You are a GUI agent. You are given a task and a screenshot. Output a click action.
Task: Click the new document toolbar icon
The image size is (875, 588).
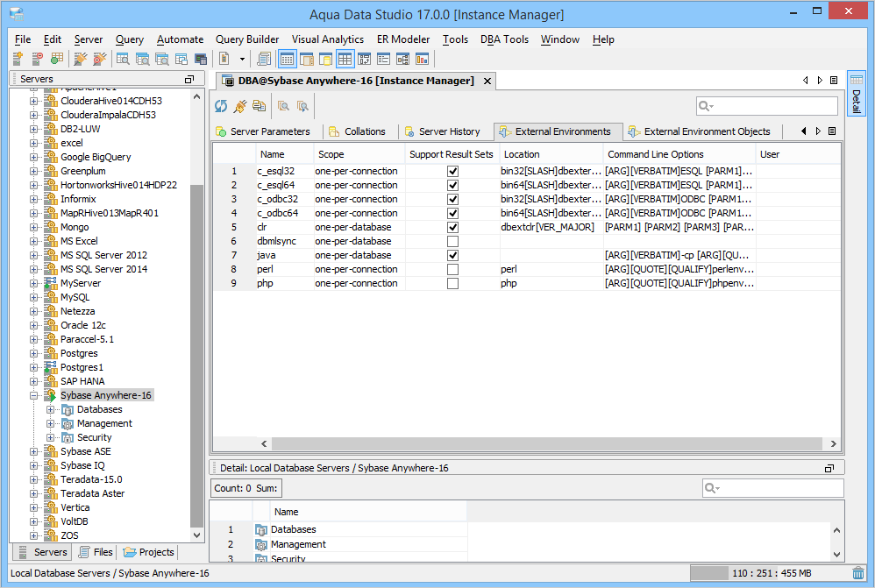pos(224,59)
